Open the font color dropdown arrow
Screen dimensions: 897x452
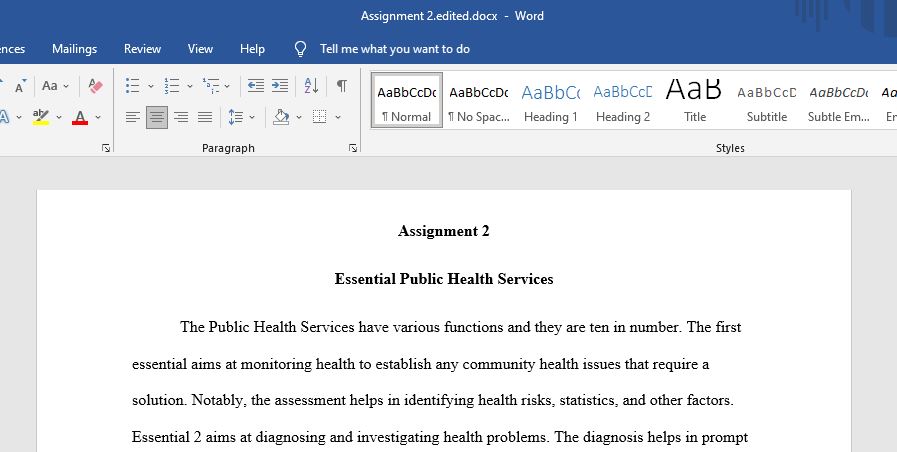click(x=98, y=117)
